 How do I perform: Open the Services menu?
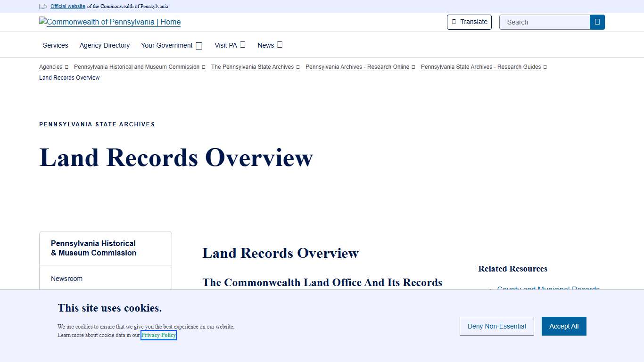[x=55, y=45]
